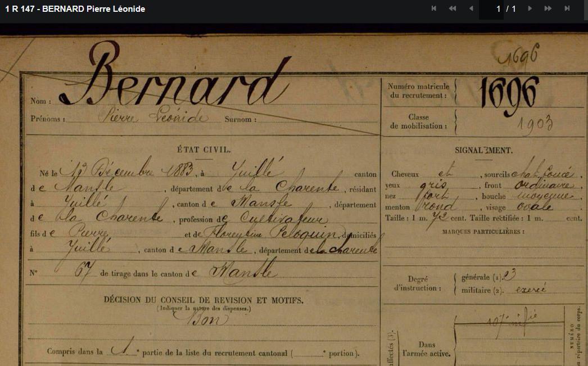The image size is (588, 366).
Task: Click the SIGNALEMENT section heading
Action: (483, 151)
